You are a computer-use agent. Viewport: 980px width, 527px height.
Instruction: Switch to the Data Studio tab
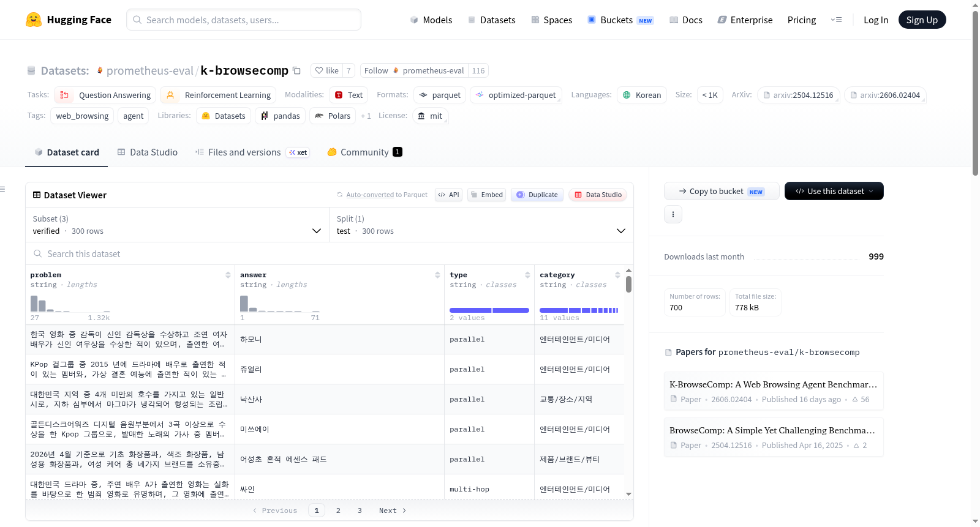coord(147,152)
